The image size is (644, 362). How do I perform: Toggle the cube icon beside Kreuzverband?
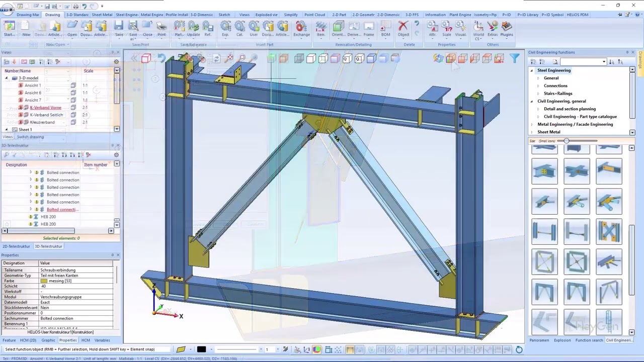73,122
